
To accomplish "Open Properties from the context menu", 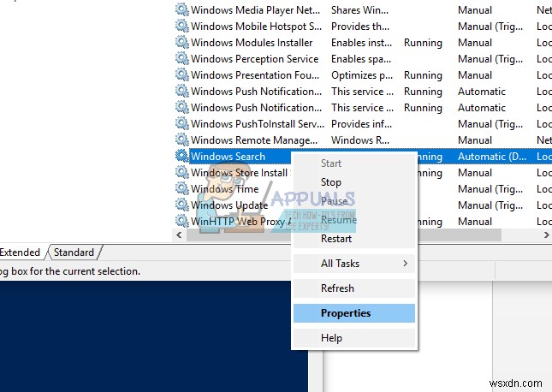I will (x=354, y=313).
